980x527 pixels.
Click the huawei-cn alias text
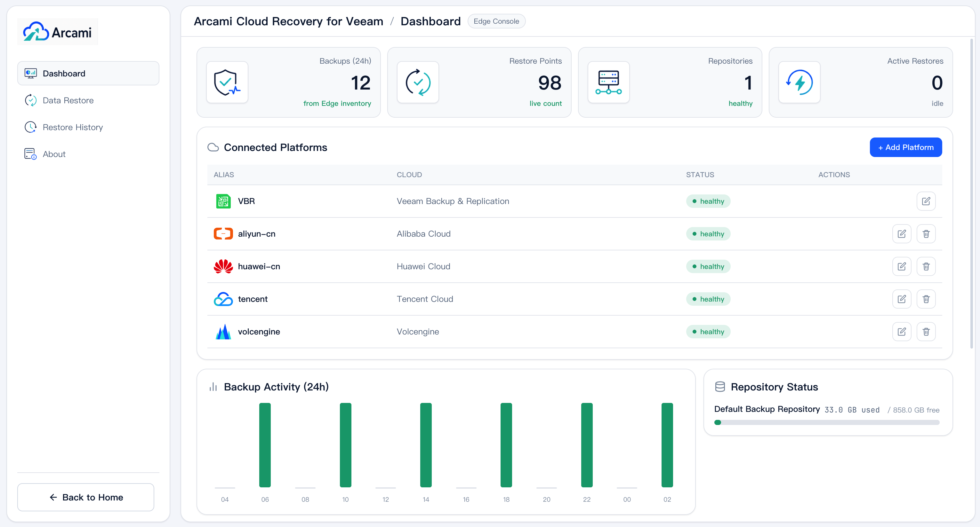(259, 267)
